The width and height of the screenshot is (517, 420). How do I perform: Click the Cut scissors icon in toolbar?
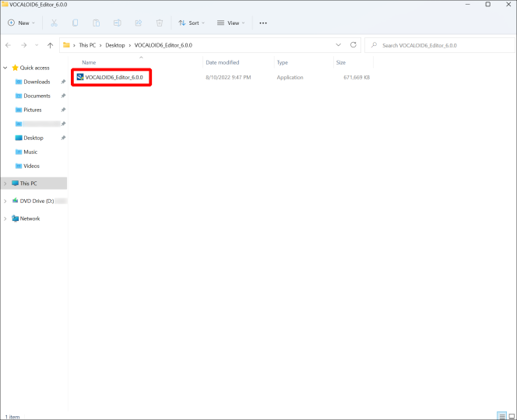coord(54,23)
